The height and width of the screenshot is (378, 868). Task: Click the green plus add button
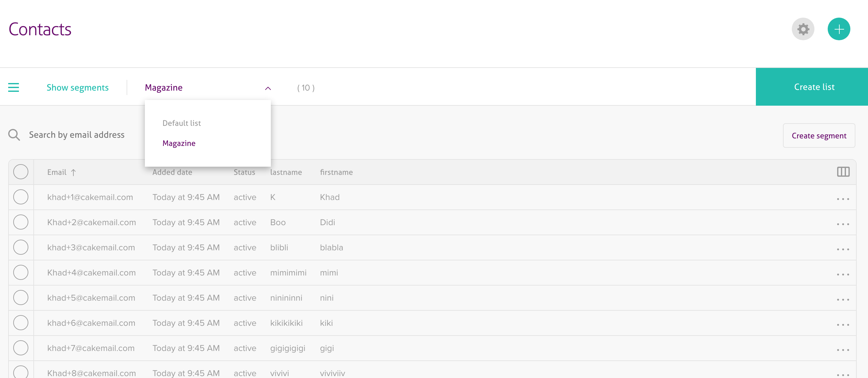click(x=839, y=29)
